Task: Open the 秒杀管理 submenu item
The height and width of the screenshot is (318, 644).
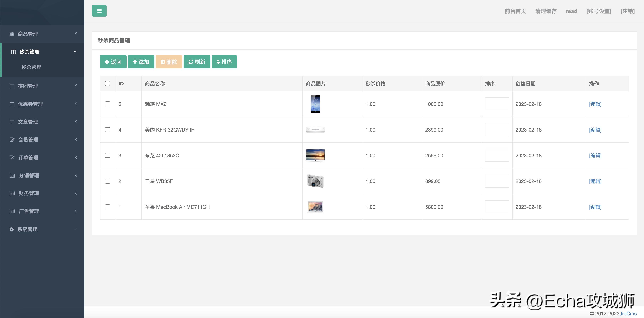Action: 31,67
